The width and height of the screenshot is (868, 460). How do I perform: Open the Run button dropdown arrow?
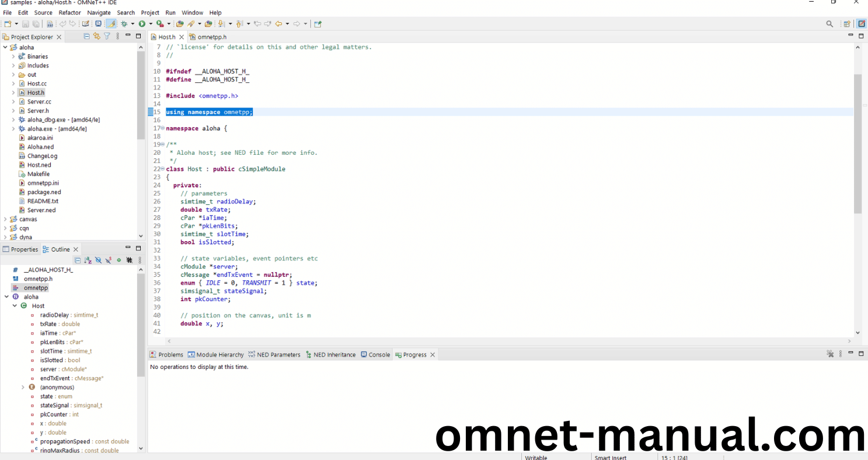(150, 24)
